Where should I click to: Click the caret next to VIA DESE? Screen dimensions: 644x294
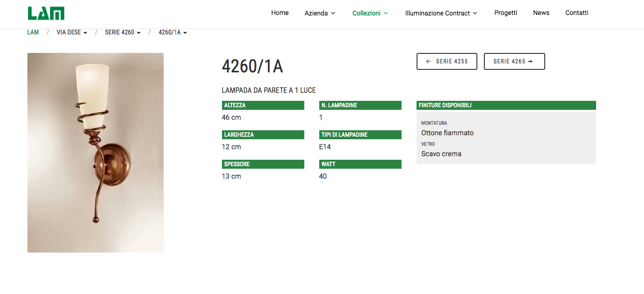85,33
